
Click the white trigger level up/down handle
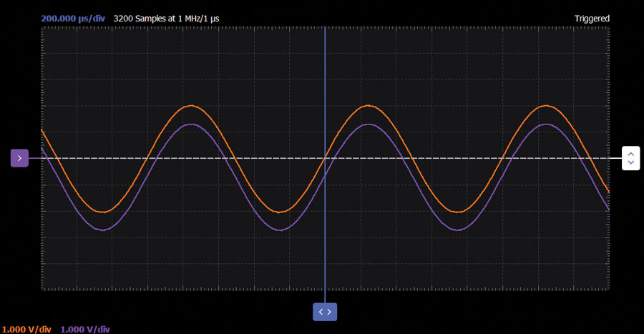point(630,157)
